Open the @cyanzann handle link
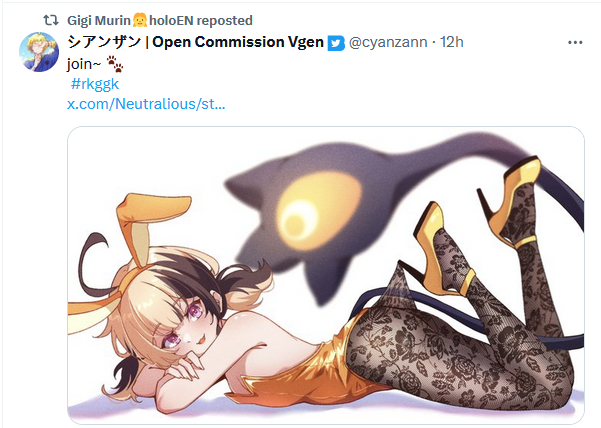 pyautogui.click(x=388, y=42)
